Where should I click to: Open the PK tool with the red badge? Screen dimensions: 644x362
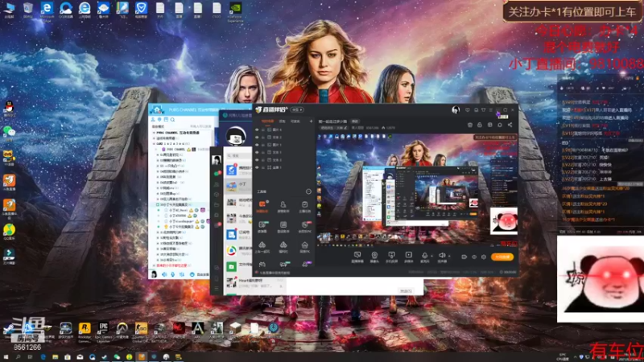coord(304,227)
